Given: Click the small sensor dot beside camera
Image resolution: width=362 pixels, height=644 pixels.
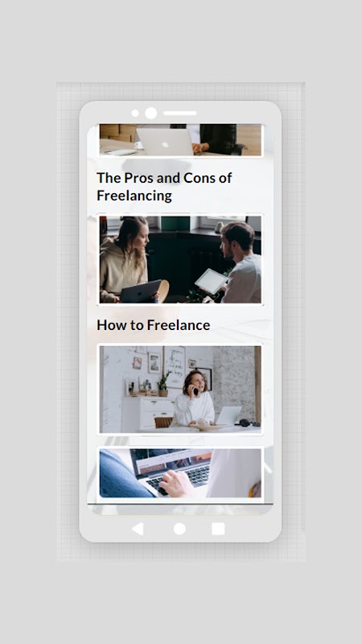Looking at the screenshot, I should [x=135, y=113].
